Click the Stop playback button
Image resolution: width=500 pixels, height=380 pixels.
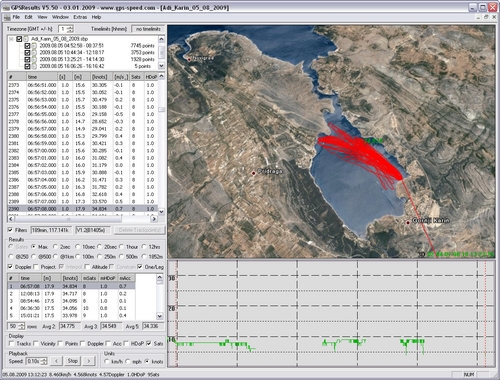coord(73,361)
